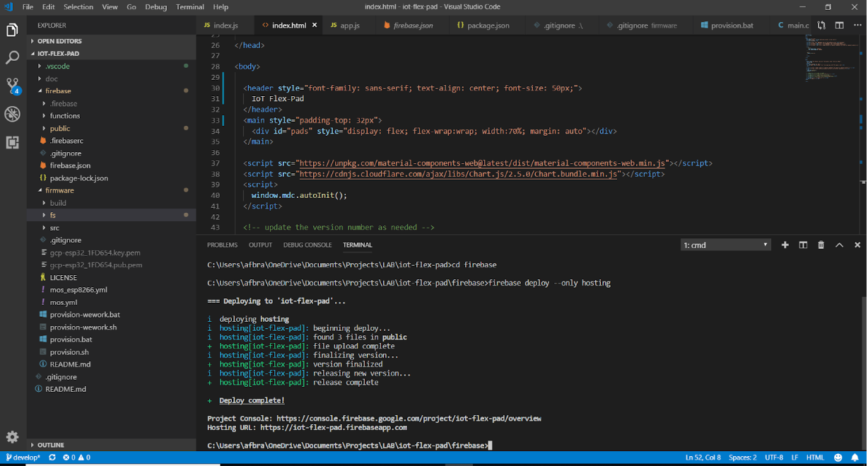Image resolution: width=868 pixels, height=466 pixels.
Task: Expand the fs folder
Action: [x=53, y=215]
